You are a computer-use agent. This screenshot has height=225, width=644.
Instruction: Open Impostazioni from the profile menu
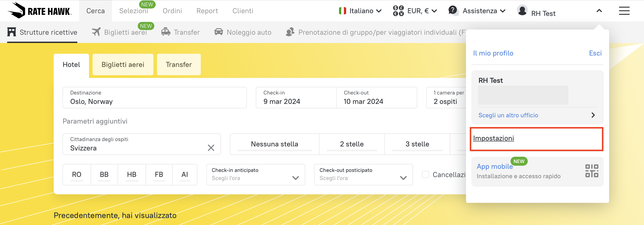tap(494, 138)
